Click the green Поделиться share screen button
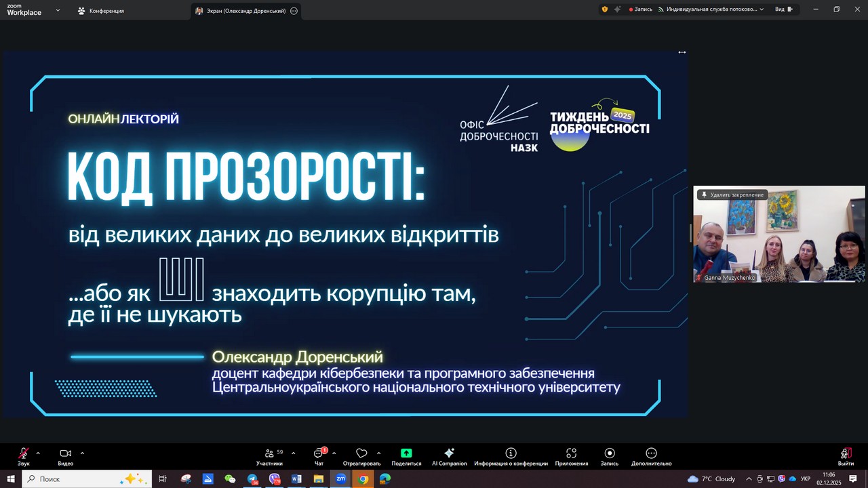This screenshot has width=868, height=488. coord(406,457)
